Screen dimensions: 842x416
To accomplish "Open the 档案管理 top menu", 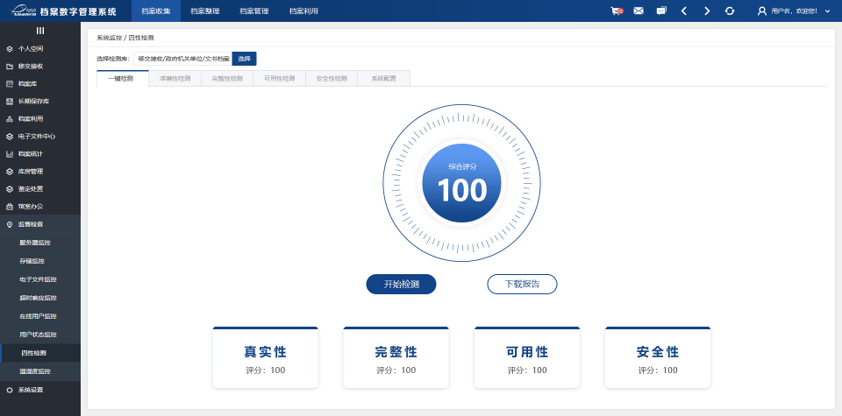I will pyautogui.click(x=254, y=11).
